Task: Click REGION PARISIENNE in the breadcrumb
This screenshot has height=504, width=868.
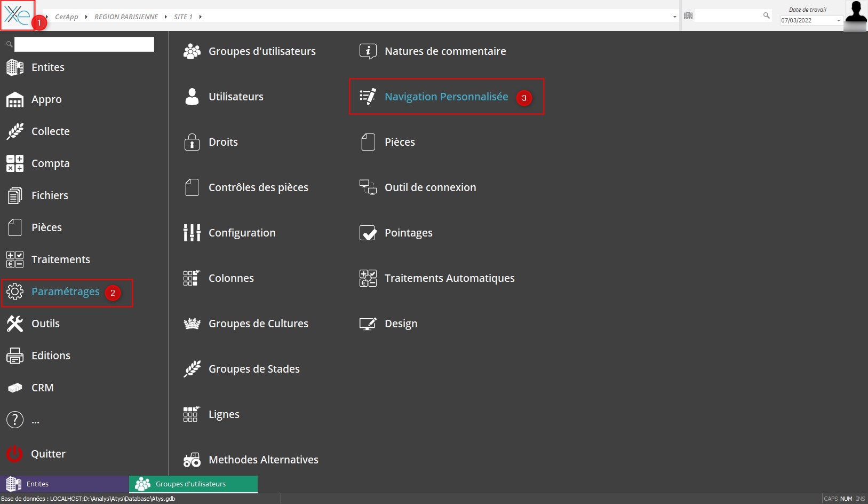Action: 126,17
